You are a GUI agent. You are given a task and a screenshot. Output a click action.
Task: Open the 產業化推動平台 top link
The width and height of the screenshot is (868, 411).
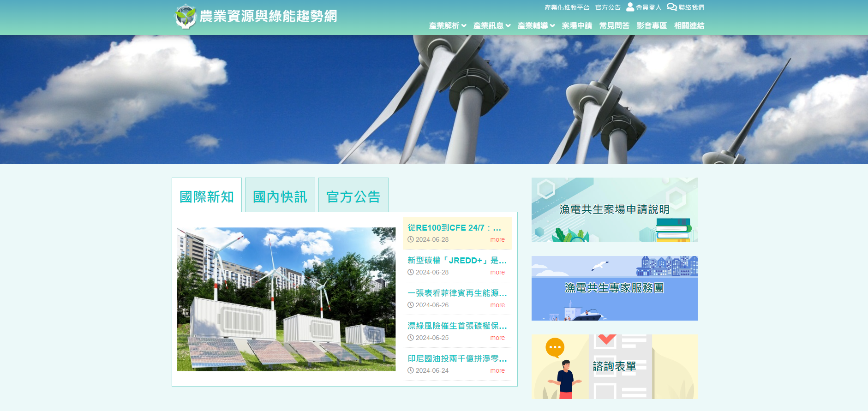567,7
